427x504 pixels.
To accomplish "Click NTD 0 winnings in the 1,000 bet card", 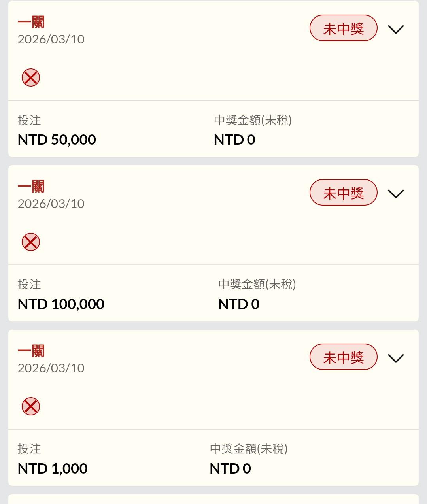I will pyautogui.click(x=231, y=468).
